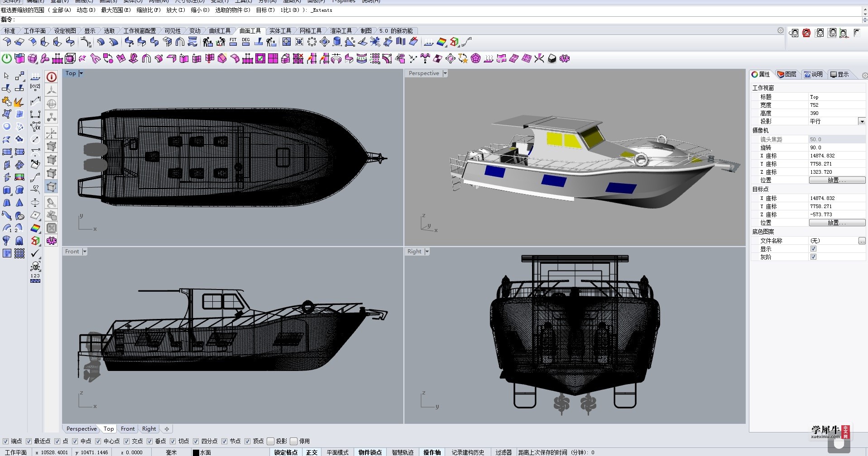
Task: Select the Perspective viewport tab at bottom
Action: (82, 429)
